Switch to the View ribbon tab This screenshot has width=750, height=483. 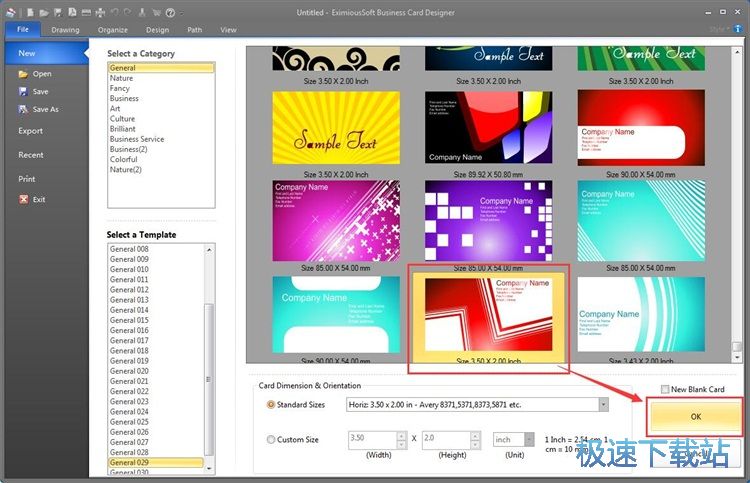[228, 30]
